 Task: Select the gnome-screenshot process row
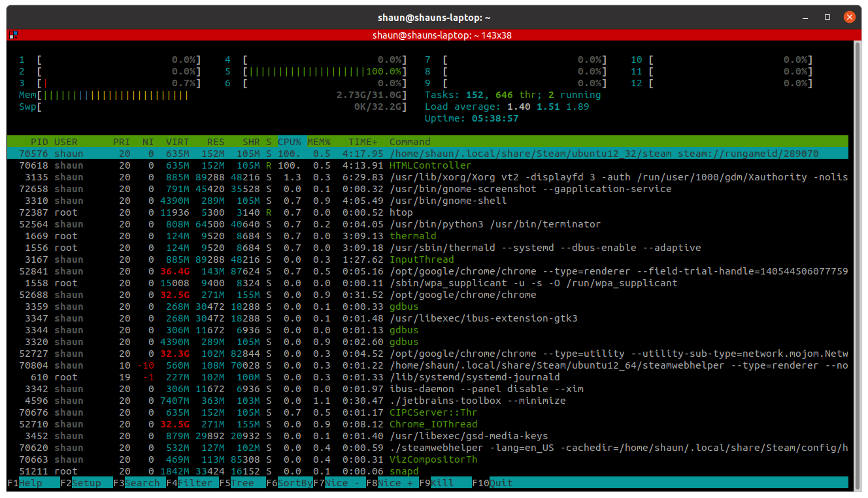coord(427,189)
